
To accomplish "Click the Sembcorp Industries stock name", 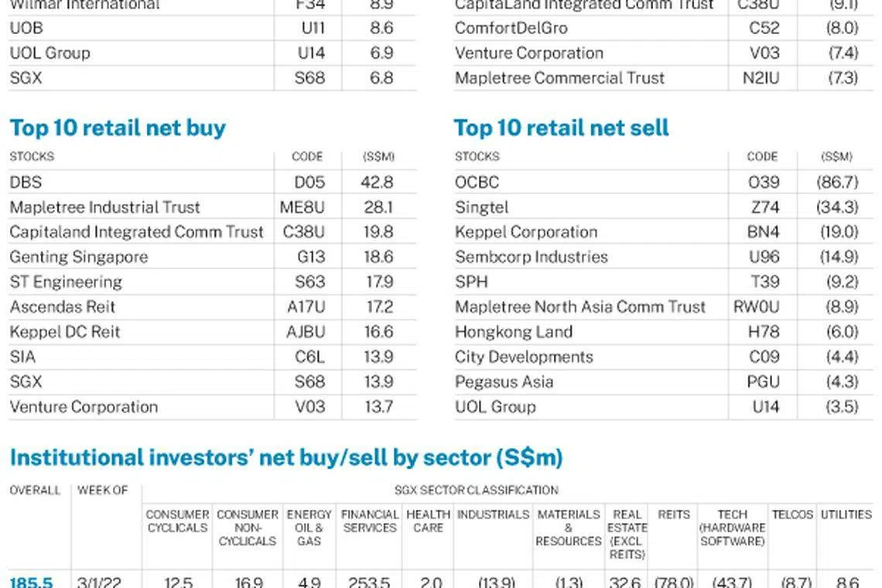I will click(532, 257).
